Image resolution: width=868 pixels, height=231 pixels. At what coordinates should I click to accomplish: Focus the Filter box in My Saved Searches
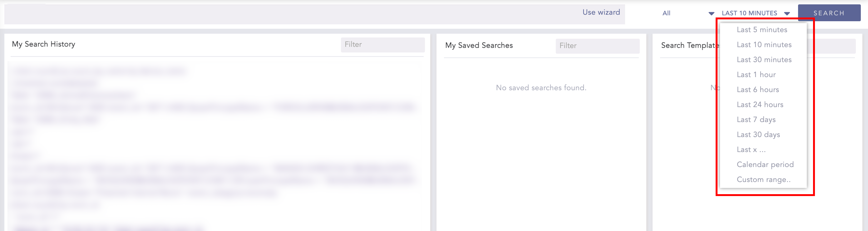[x=597, y=46]
